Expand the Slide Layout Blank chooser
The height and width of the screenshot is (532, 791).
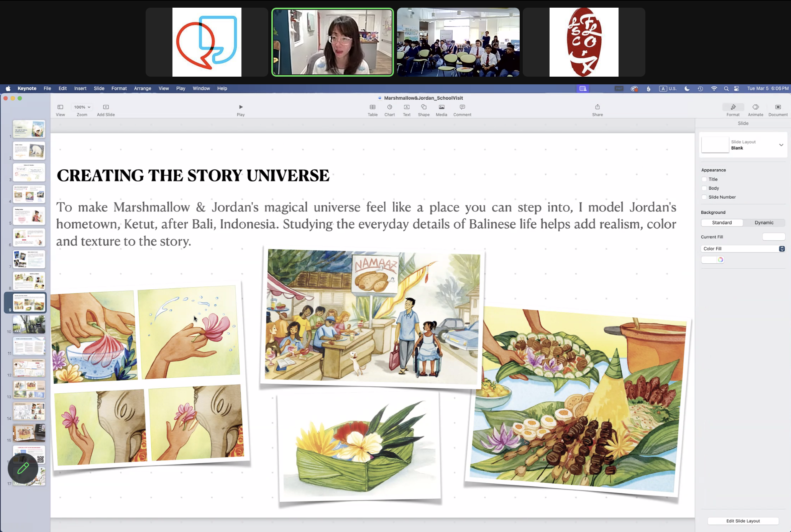tap(743, 145)
